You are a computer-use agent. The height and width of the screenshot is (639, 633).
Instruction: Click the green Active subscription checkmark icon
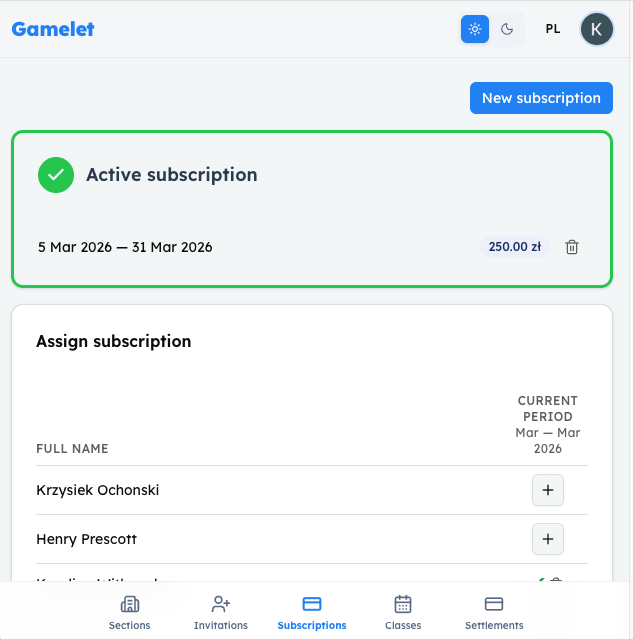point(56,175)
